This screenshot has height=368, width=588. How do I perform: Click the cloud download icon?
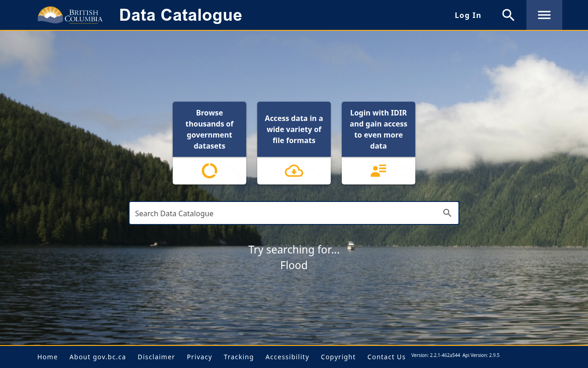294,171
